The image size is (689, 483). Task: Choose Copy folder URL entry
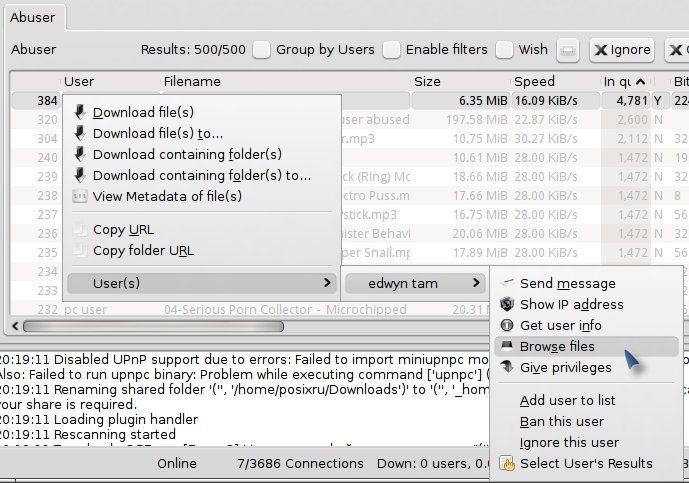202,251
